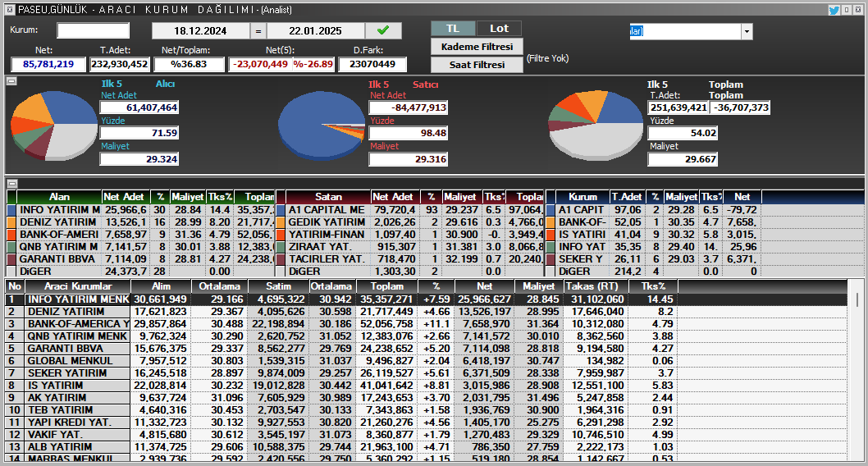Click total T.Adet 251,639,421
Screen dimensions: 868x466
click(x=678, y=107)
